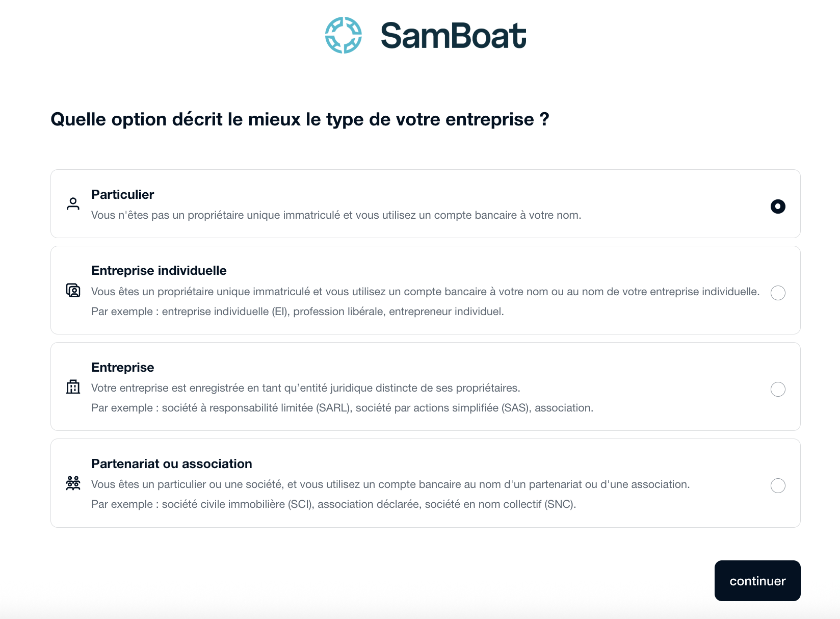Click the person icon beside Particulier

coord(73,204)
